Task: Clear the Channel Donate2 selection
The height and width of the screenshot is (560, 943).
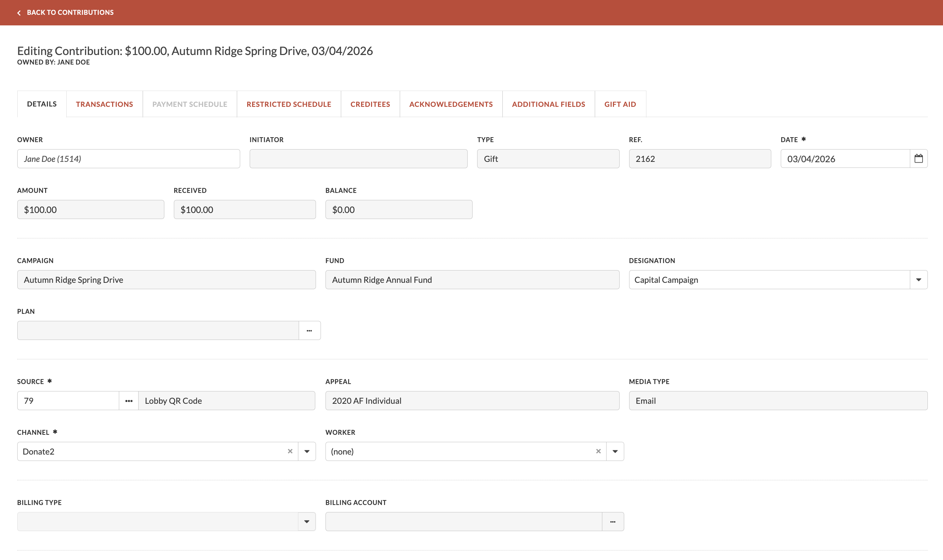Action: [290, 451]
